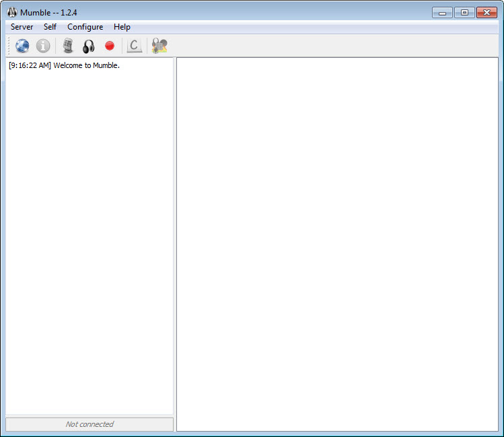Open the Server menu
The height and width of the screenshot is (437, 504).
coord(22,27)
